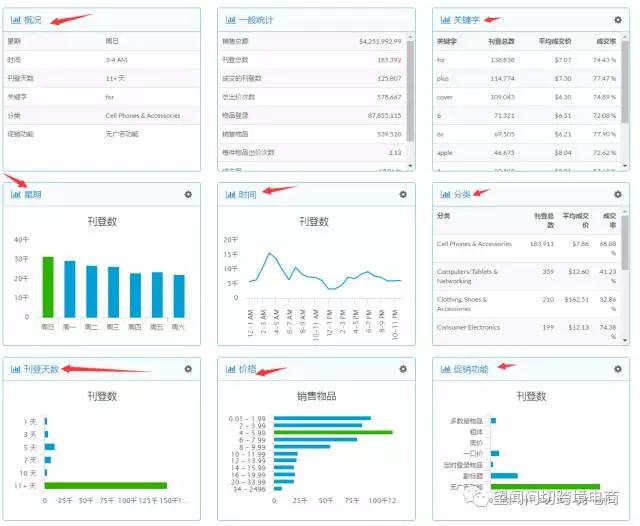This screenshot has width=640, height=526.
Task: Click 378,667 value in 一般统计
Action: tap(389, 97)
